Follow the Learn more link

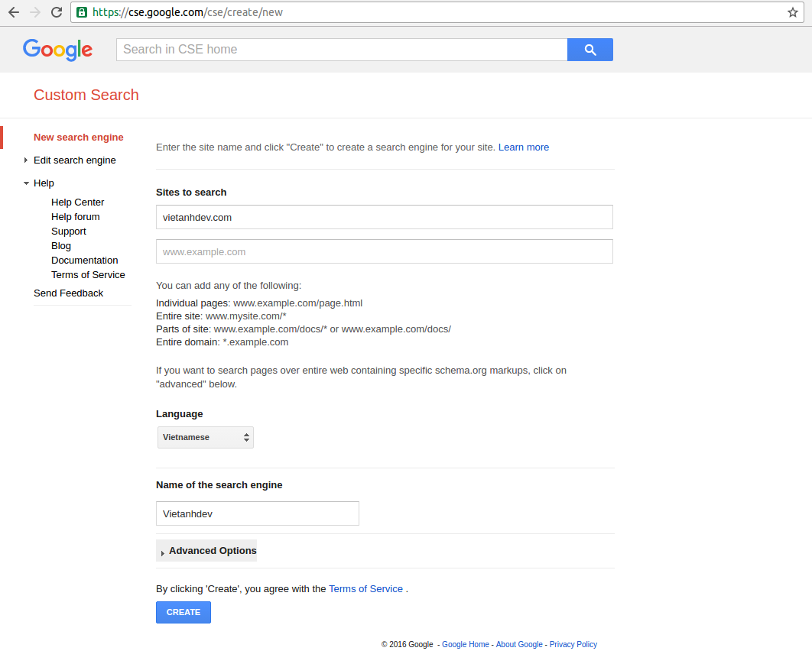click(523, 147)
